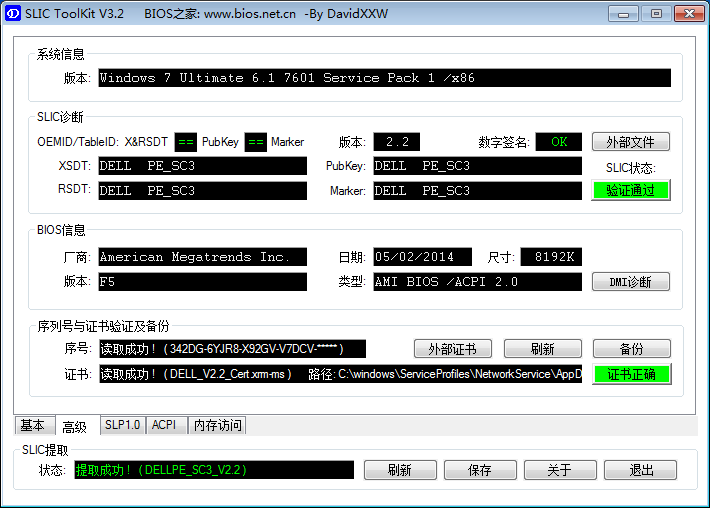Click the == indicator before Marker
The image size is (710, 508).
click(x=256, y=142)
